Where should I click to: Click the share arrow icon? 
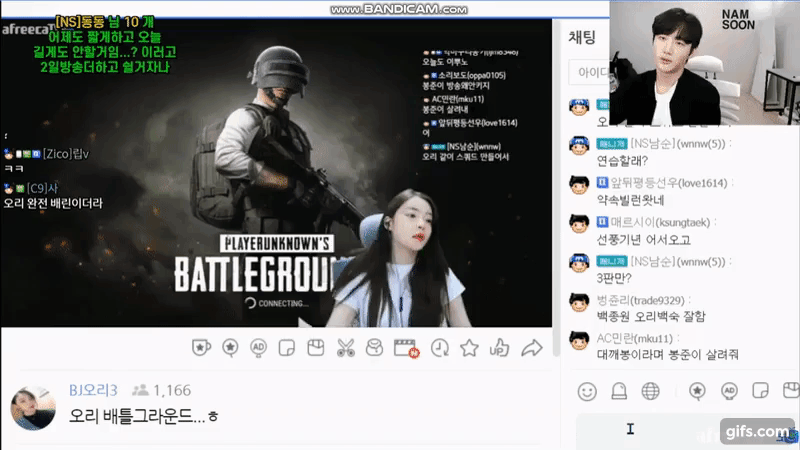pos(532,348)
